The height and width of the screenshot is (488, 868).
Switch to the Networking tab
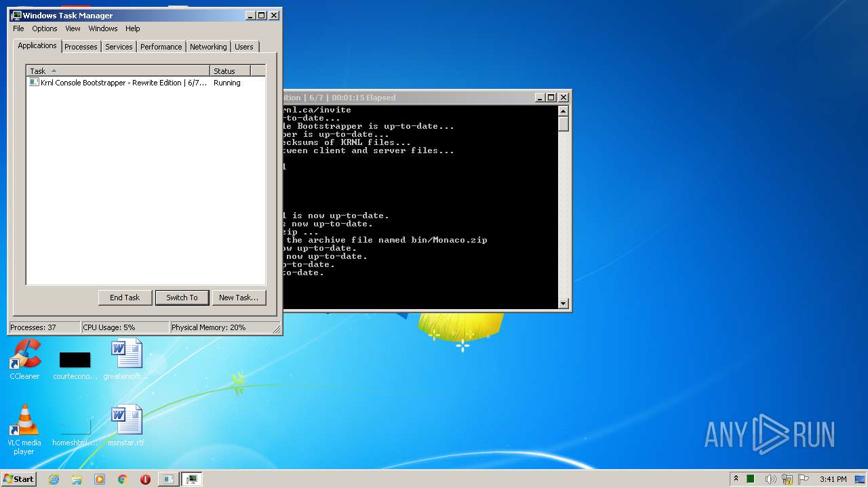[208, 47]
